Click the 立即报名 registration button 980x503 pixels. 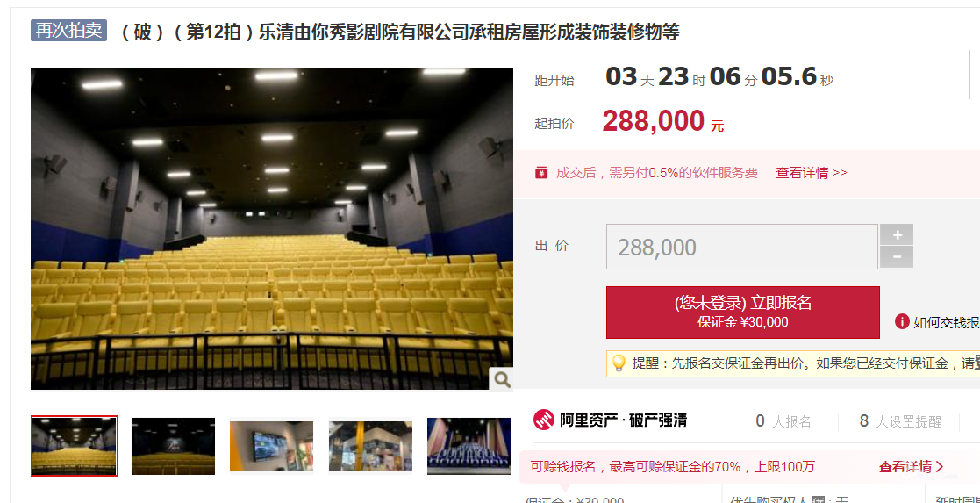(743, 313)
